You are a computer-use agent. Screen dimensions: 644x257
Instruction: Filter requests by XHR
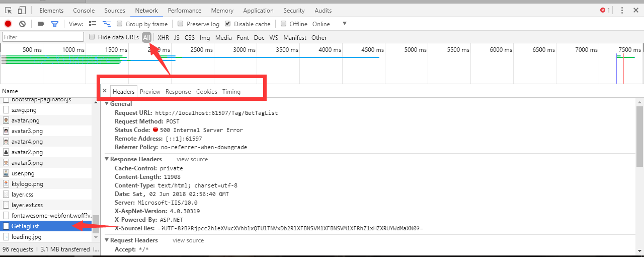point(163,37)
